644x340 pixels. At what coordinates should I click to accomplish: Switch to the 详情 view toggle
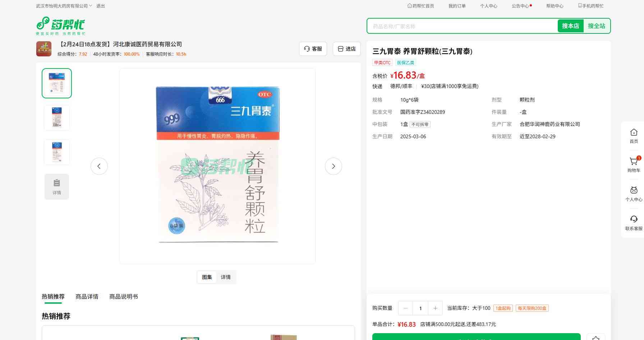click(226, 277)
